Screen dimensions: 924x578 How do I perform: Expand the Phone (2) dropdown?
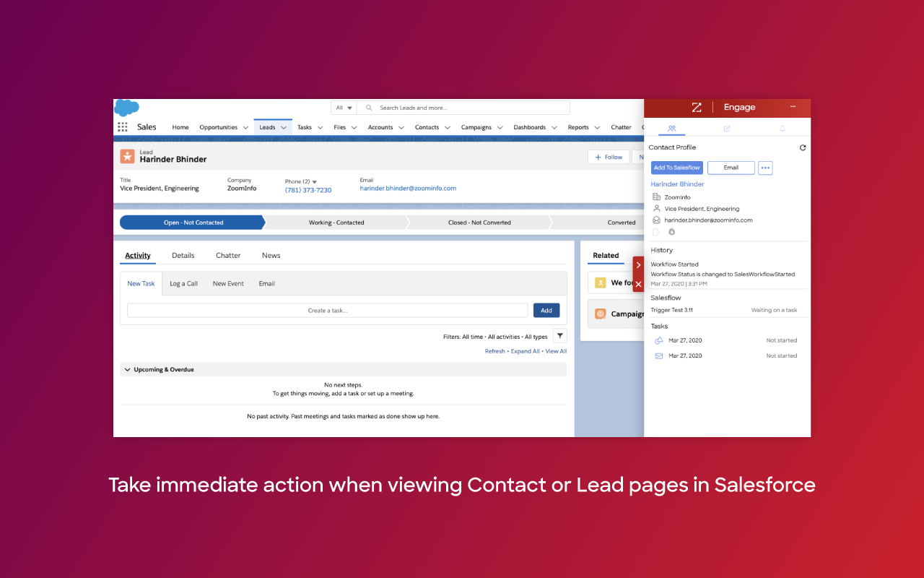pos(313,181)
